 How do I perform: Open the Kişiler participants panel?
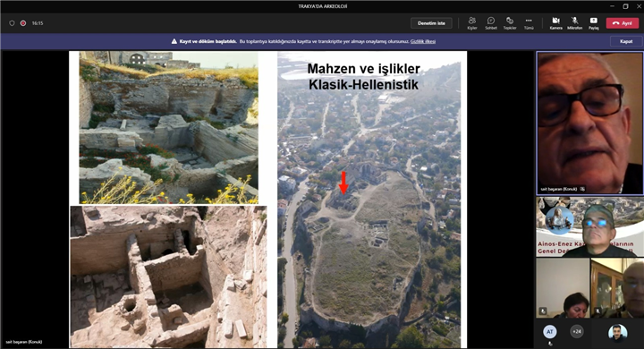472,23
